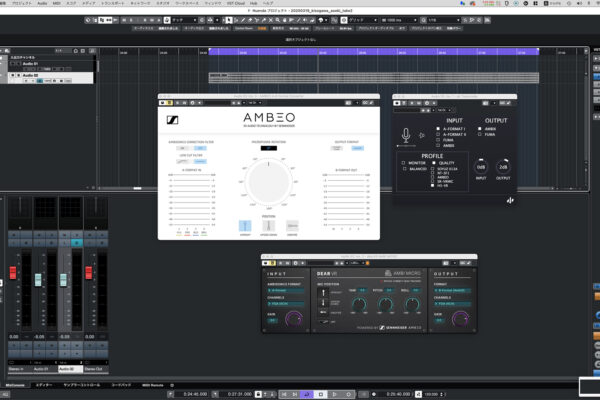Open the 1000 ms grid dropdown
600x400 pixels.
click(400, 20)
